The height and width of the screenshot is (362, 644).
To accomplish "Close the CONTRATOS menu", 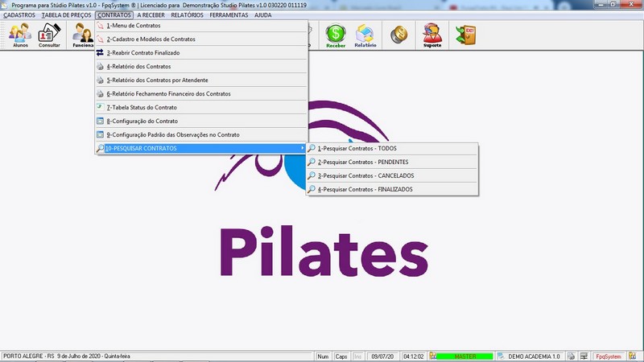I will tap(114, 15).
